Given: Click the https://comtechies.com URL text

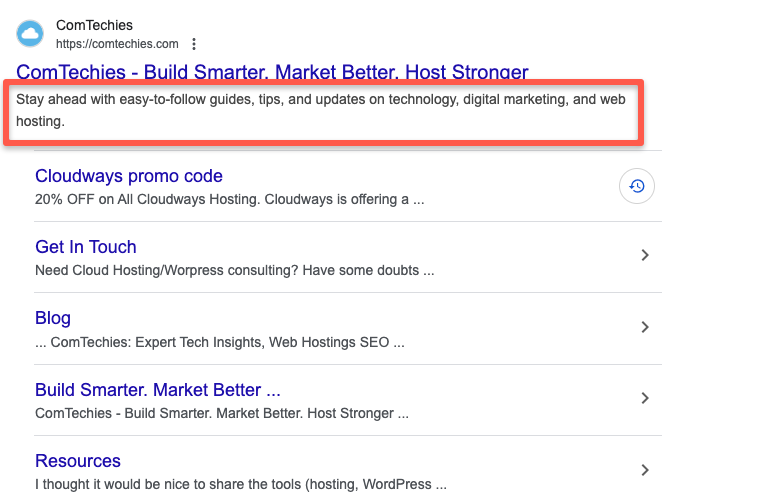Looking at the screenshot, I should coord(117,44).
